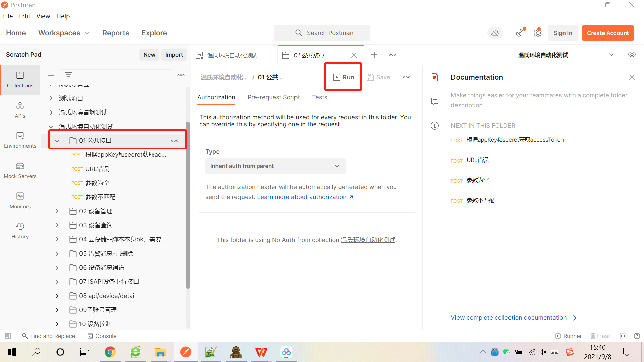Click the New button
644x362 pixels.
149,55
